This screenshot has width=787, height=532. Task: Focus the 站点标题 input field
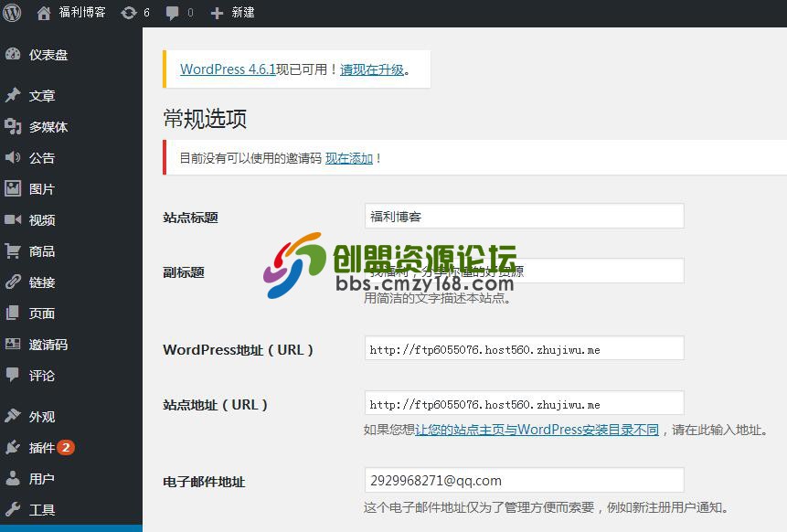point(524,216)
